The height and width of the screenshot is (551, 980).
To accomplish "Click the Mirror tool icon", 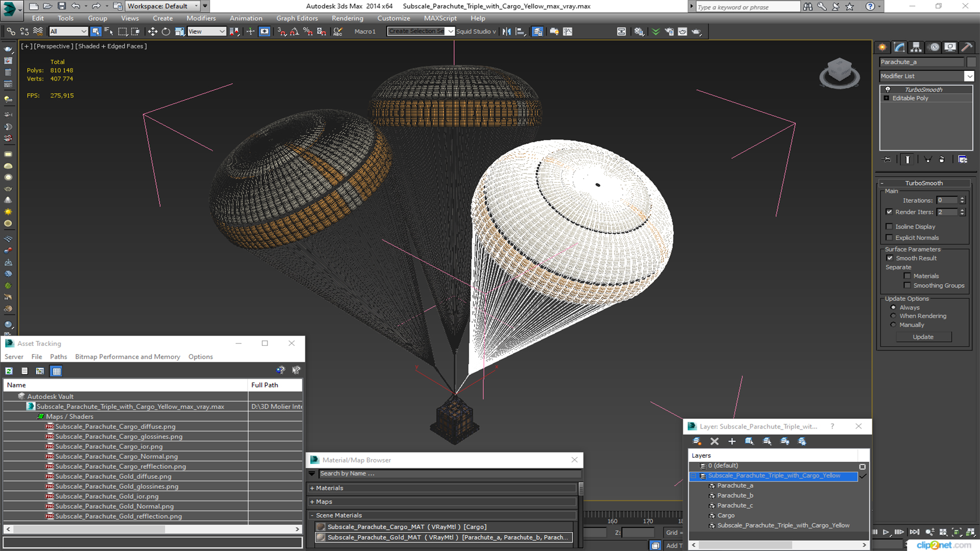I will point(506,32).
